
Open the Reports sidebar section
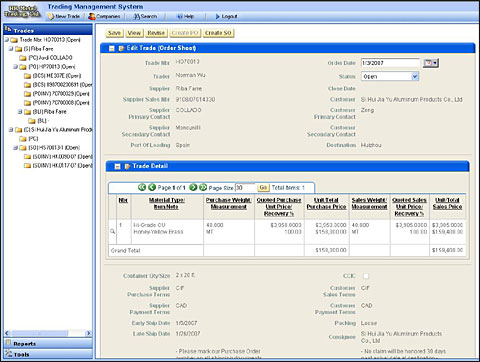(48, 343)
